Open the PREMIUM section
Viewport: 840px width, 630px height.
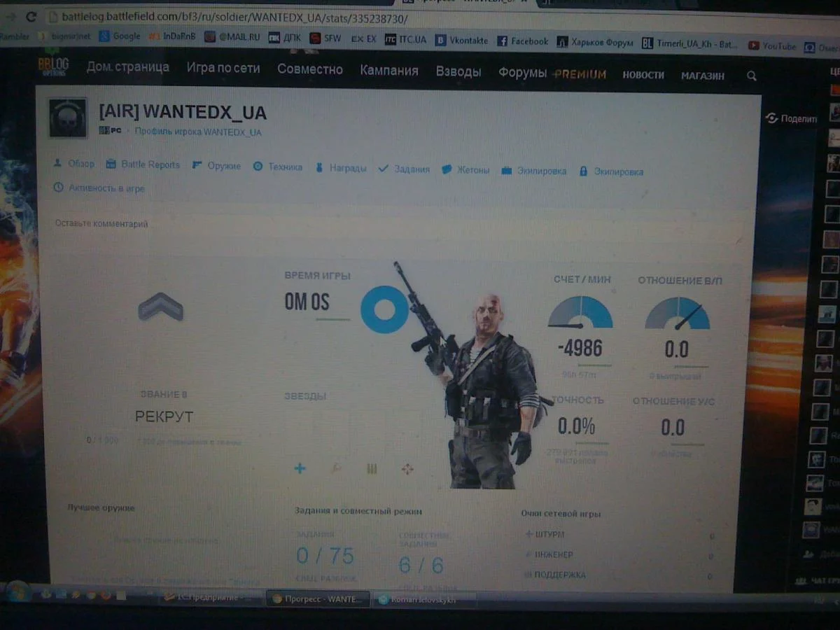(580, 73)
